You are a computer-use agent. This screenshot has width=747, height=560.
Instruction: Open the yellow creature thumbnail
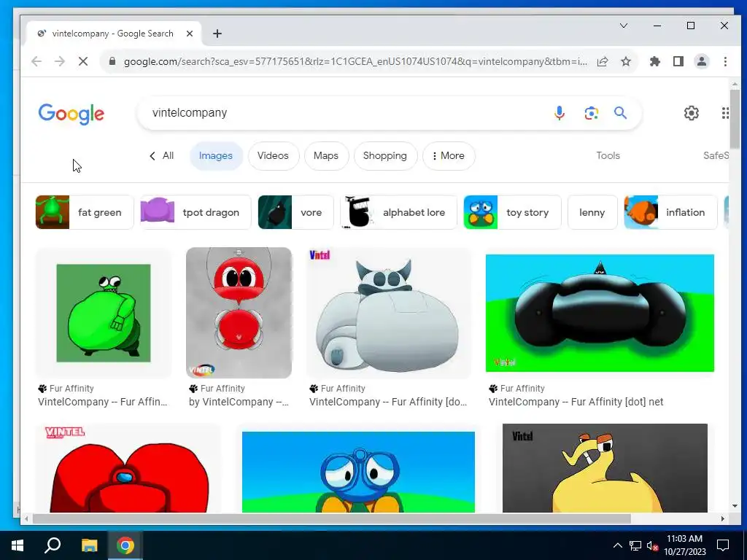pyautogui.click(x=605, y=469)
